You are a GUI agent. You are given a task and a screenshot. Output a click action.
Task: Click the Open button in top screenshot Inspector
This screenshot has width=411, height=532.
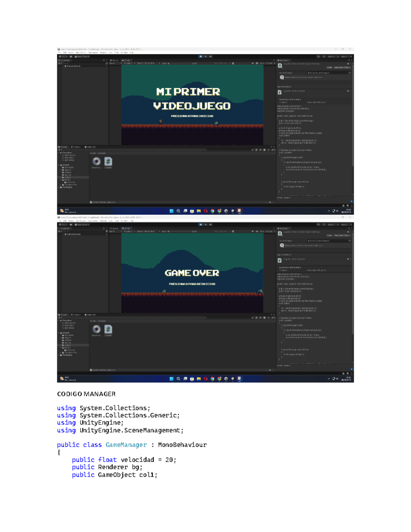329,67
